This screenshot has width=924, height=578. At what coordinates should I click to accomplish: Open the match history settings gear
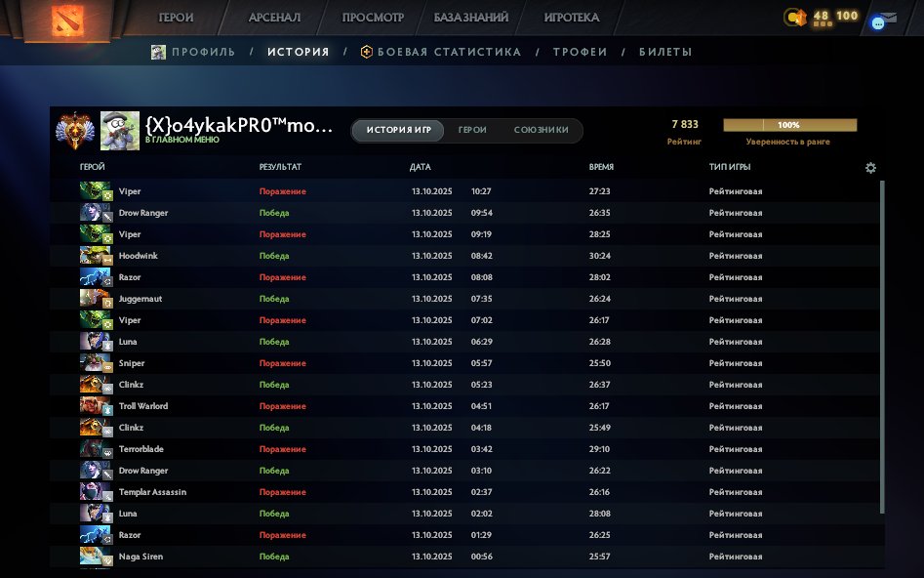(x=870, y=168)
